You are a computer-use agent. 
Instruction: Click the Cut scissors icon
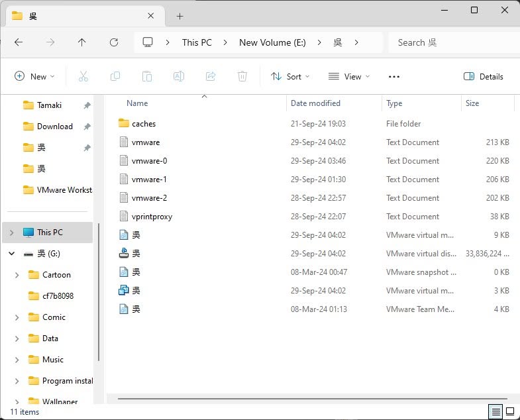pos(83,77)
